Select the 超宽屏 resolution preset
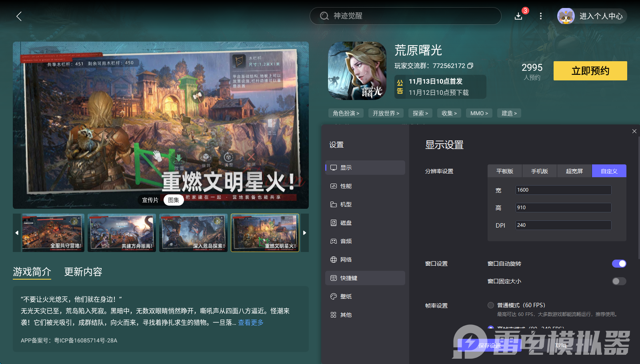 pyautogui.click(x=574, y=171)
